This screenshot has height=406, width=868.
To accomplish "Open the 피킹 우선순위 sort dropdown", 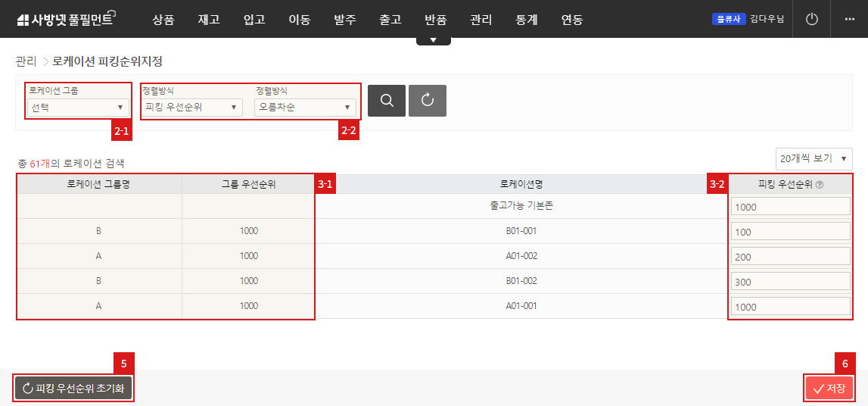I will pyautogui.click(x=191, y=108).
